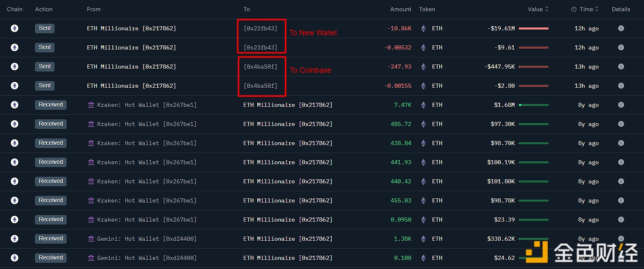Click the value bar beside -$19.61M
The width and height of the screenshot is (644, 269).
pyautogui.click(x=533, y=28)
